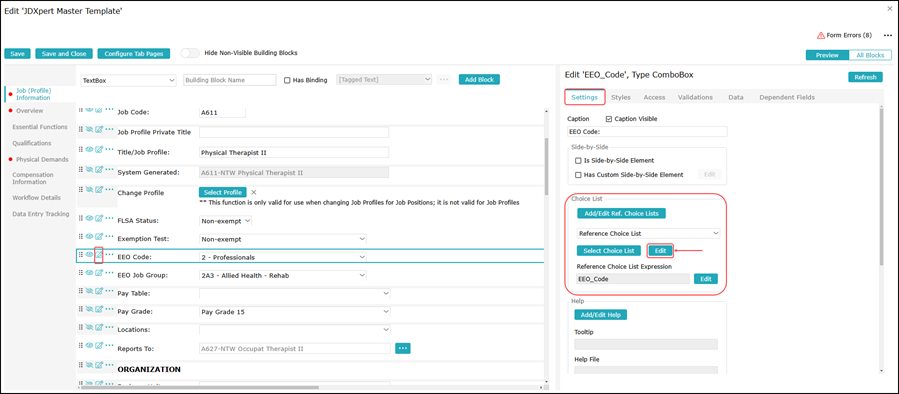The image size is (899, 394).
Task: Open Form Errors warning indicator
Action: [x=844, y=36]
